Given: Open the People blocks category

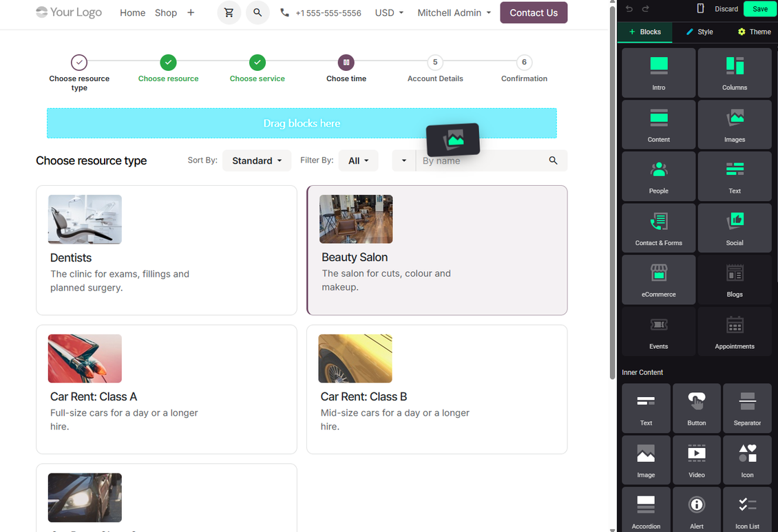Looking at the screenshot, I should point(658,176).
